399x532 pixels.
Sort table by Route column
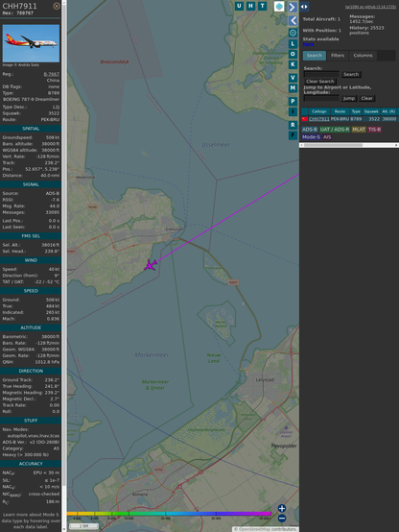pyautogui.click(x=340, y=111)
